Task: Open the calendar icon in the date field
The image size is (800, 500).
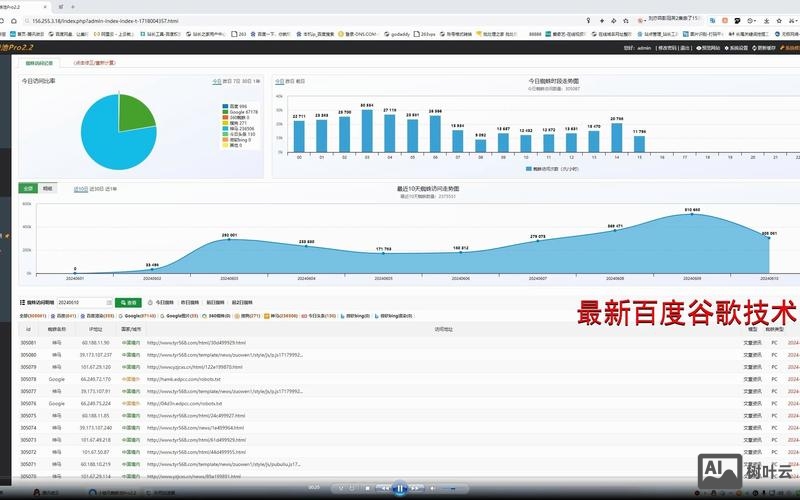Action: point(107,302)
